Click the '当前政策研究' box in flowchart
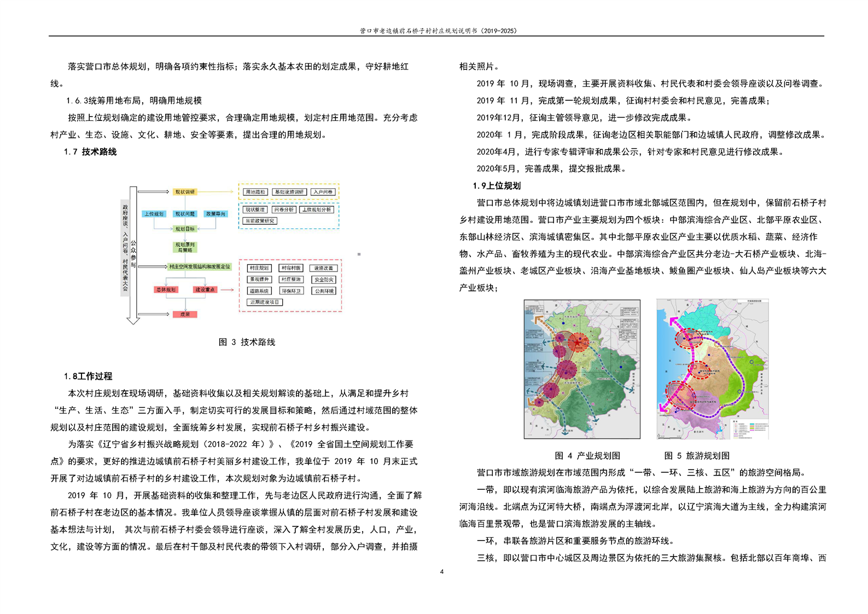 (x=260, y=221)
